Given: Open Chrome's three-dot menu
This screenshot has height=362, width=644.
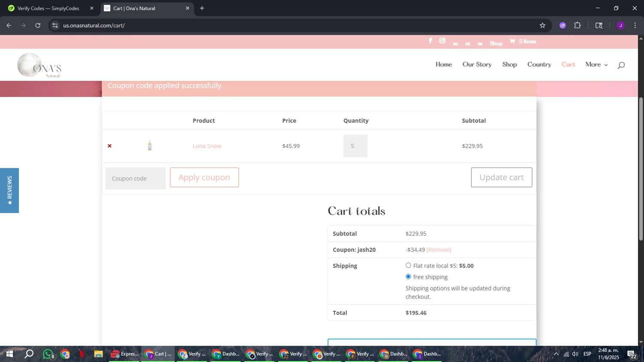Looking at the screenshot, I should (x=635, y=25).
